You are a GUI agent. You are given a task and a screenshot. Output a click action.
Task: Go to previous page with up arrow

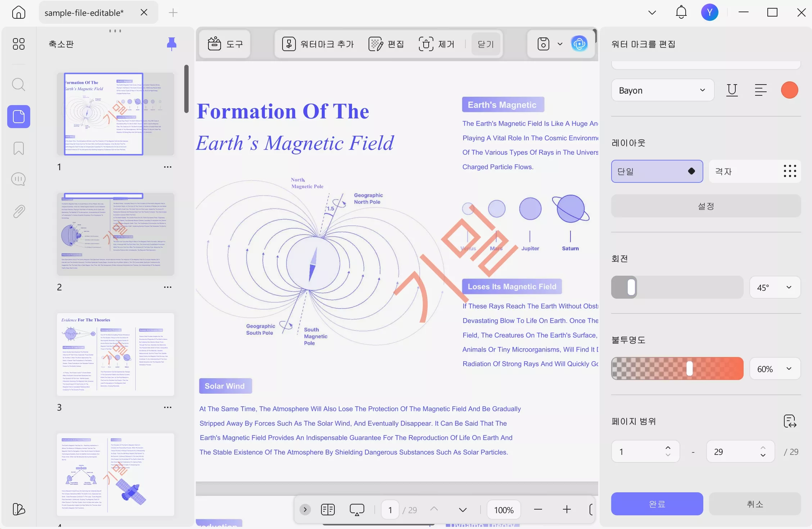(434, 509)
